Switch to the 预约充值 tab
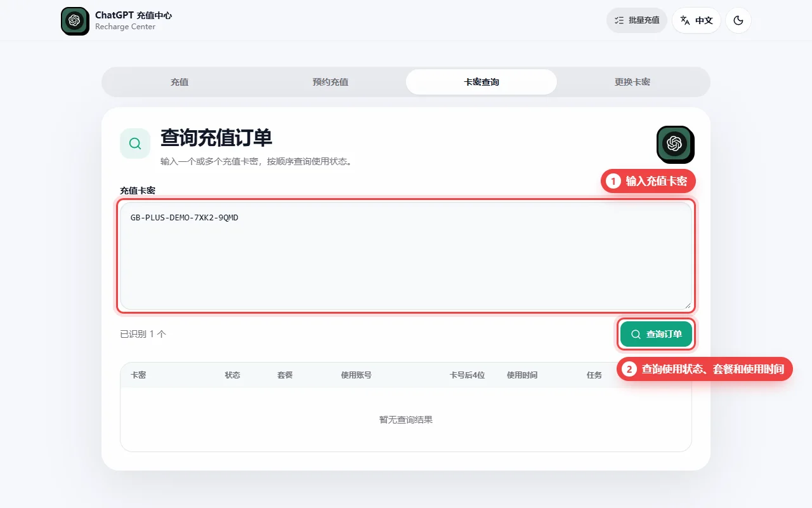Image resolution: width=812 pixels, height=508 pixels. pyautogui.click(x=331, y=82)
